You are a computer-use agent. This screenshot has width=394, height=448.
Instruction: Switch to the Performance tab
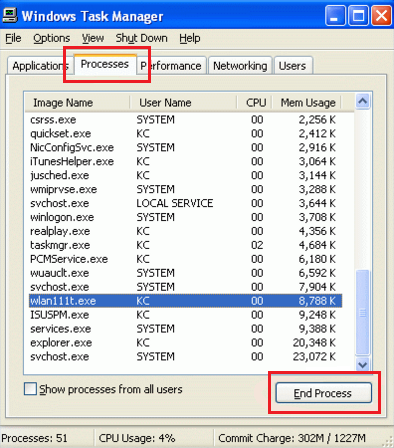click(172, 66)
